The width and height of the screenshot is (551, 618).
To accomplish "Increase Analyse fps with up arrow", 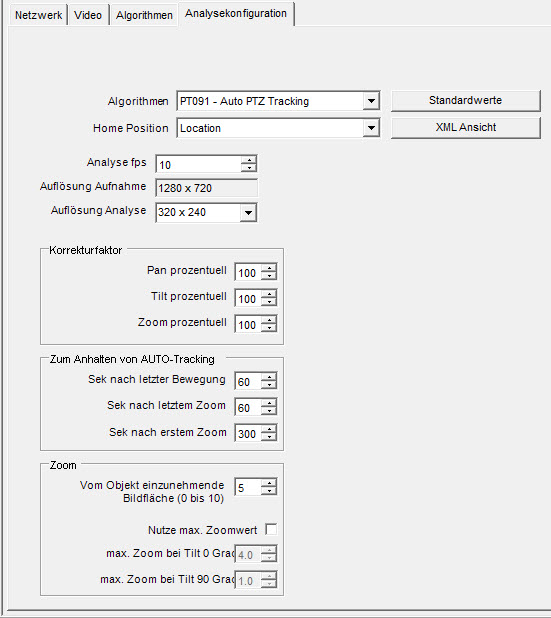I will click(249, 160).
